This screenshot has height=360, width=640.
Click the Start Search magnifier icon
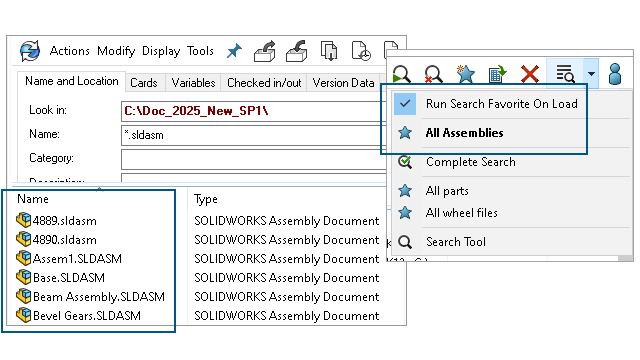pos(402,74)
